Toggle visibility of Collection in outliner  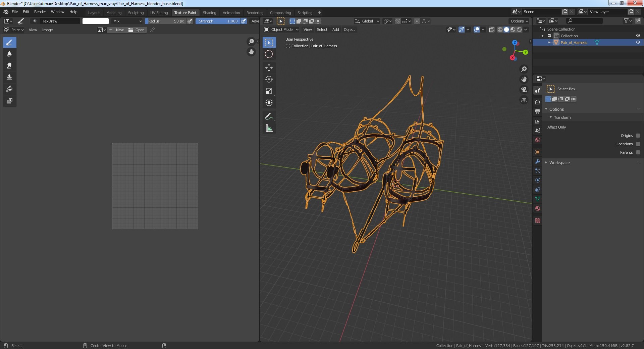(x=638, y=36)
